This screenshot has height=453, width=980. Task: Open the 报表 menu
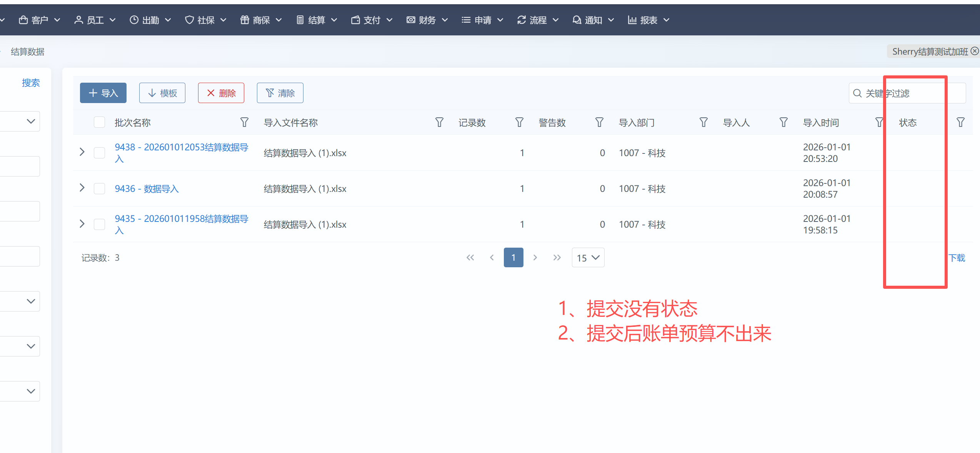(648, 20)
